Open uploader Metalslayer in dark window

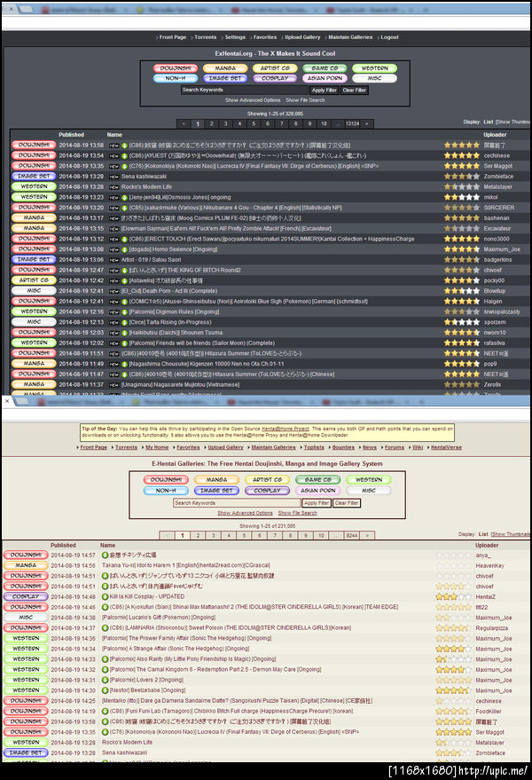point(497,187)
